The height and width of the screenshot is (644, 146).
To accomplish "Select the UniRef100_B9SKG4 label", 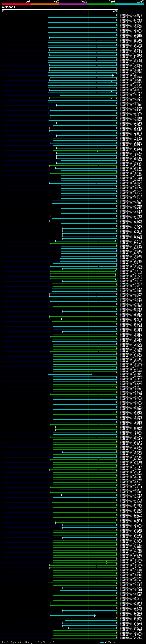I will [x=131, y=60].
